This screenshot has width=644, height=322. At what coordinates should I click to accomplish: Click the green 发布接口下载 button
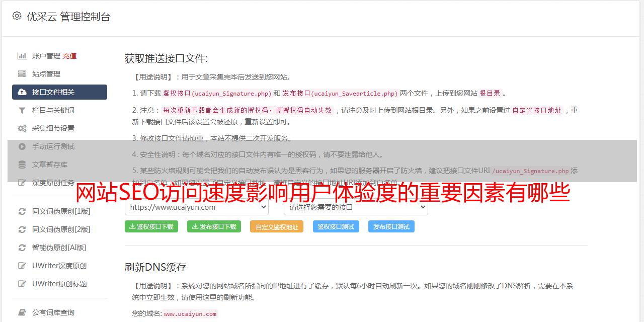click(214, 226)
